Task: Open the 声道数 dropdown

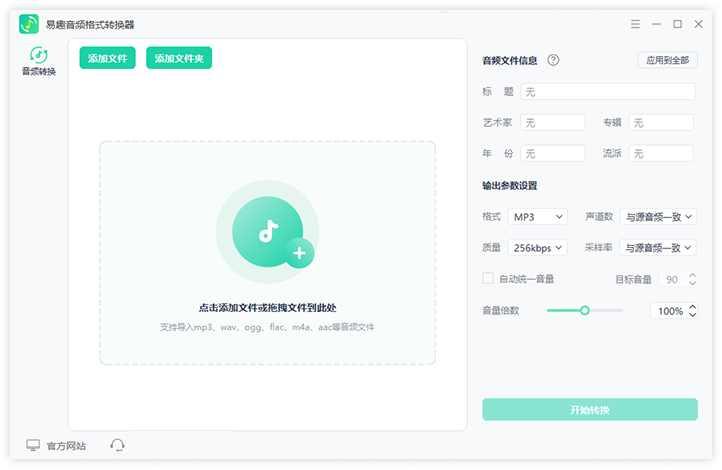Action: coord(657,216)
